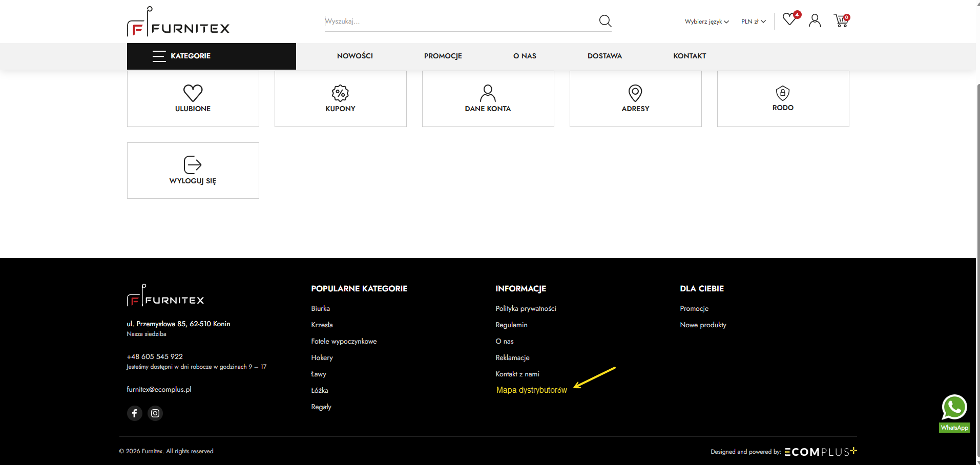Screen dimensions: 980x465
Task: Click the Wyloguj się logout tile
Action: pyautogui.click(x=193, y=171)
